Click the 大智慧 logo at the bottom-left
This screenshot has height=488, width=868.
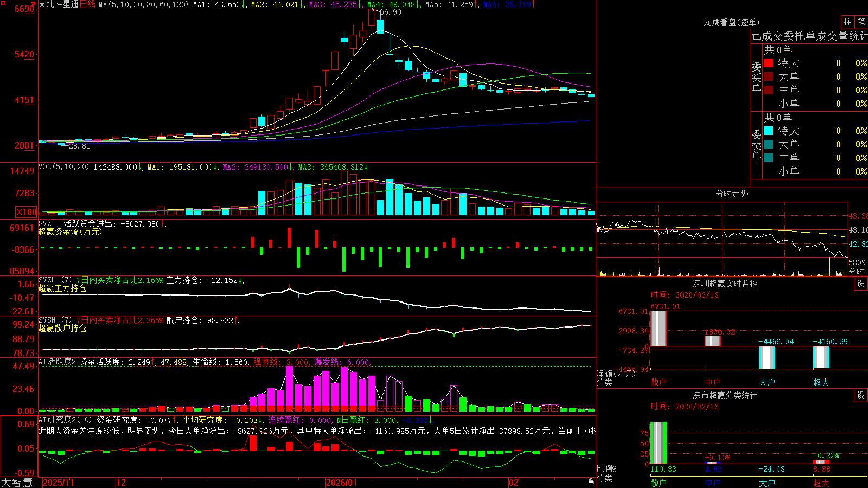pyautogui.click(x=17, y=483)
